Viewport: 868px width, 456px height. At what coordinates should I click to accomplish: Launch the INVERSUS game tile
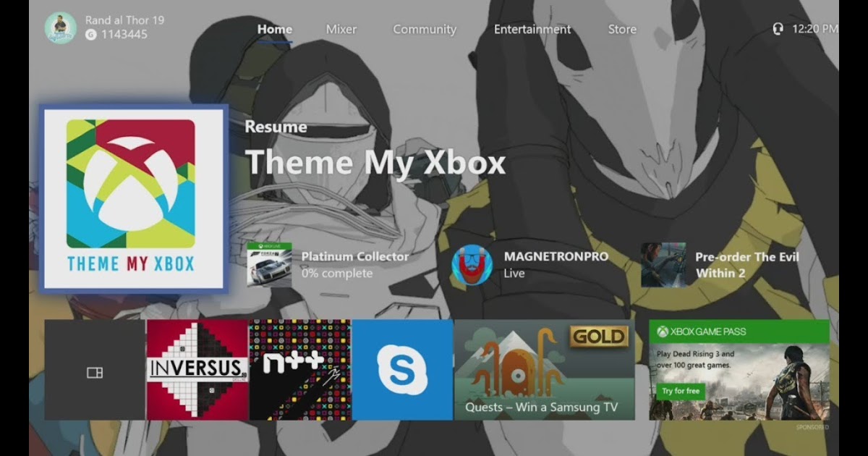tap(197, 370)
